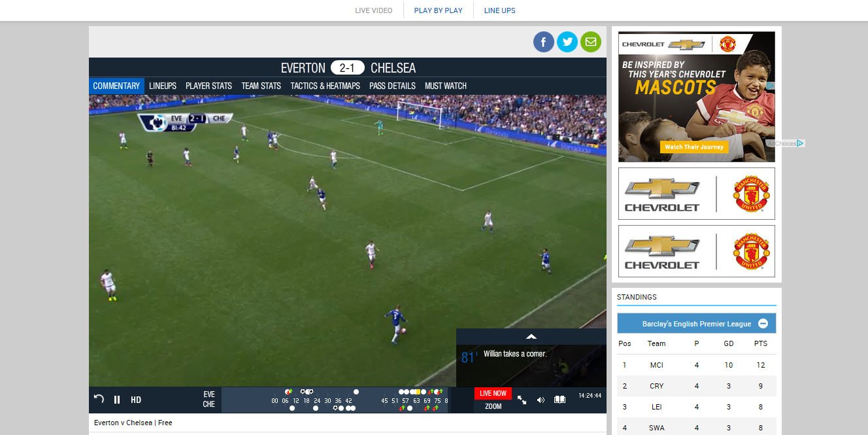868x435 pixels.
Task: Share the match via email icon
Action: (591, 43)
